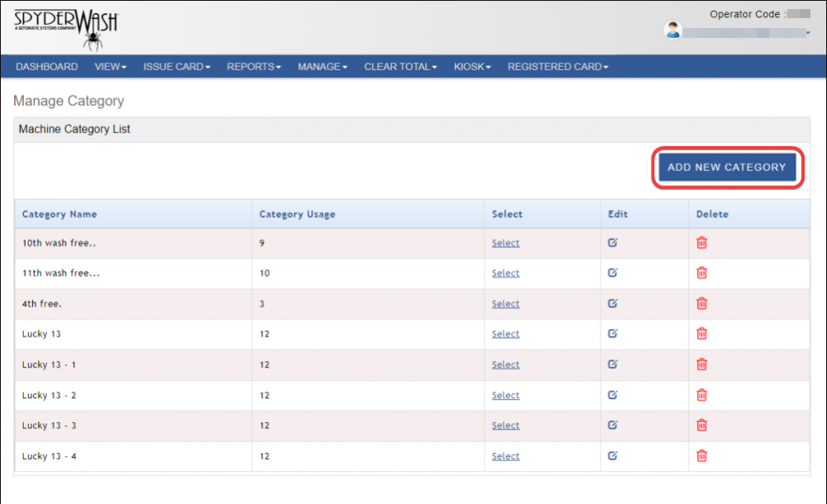Image resolution: width=827 pixels, height=504 pixels.
Task: Edit the 10th wash free.. category
Action: tap(612, 243)
